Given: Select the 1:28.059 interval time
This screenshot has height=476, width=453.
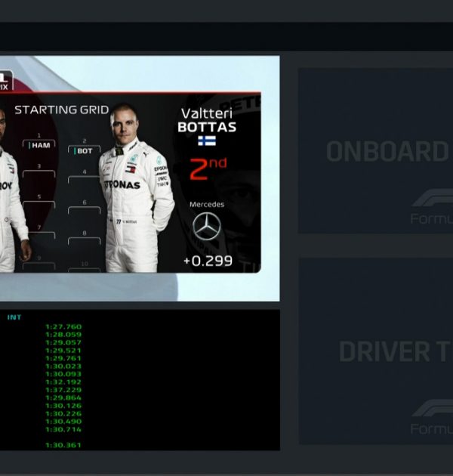Looking at the screenshot, I should coord(63,335).
